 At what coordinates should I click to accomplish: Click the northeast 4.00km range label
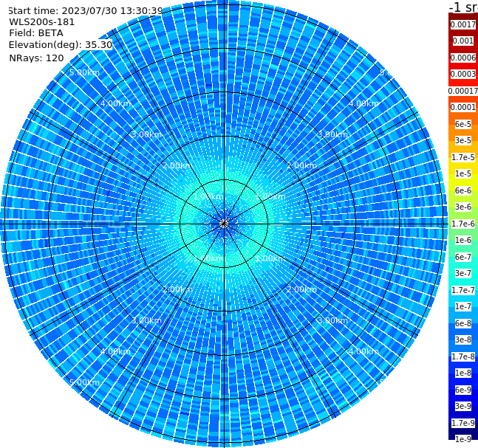click(x=363, y=103)
